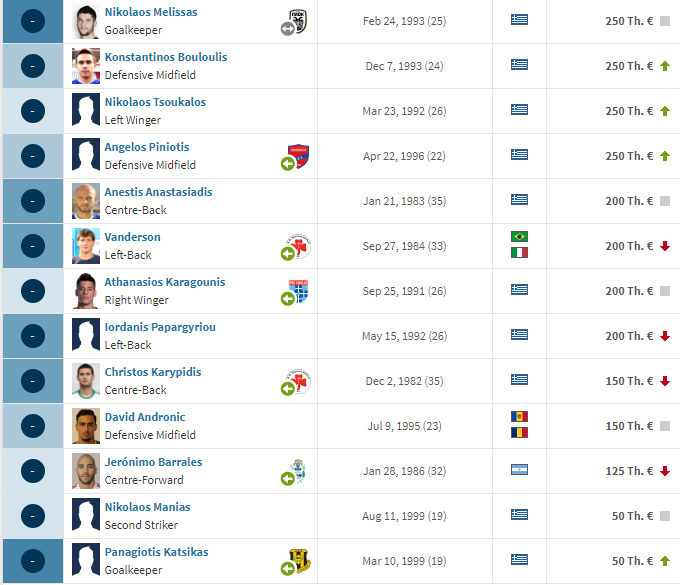Image resolution: width=680 pixels, height=585 pixels.
Task: Click the club badge in Jerónimo Barrales row
Action: click(x=298, y=471)
